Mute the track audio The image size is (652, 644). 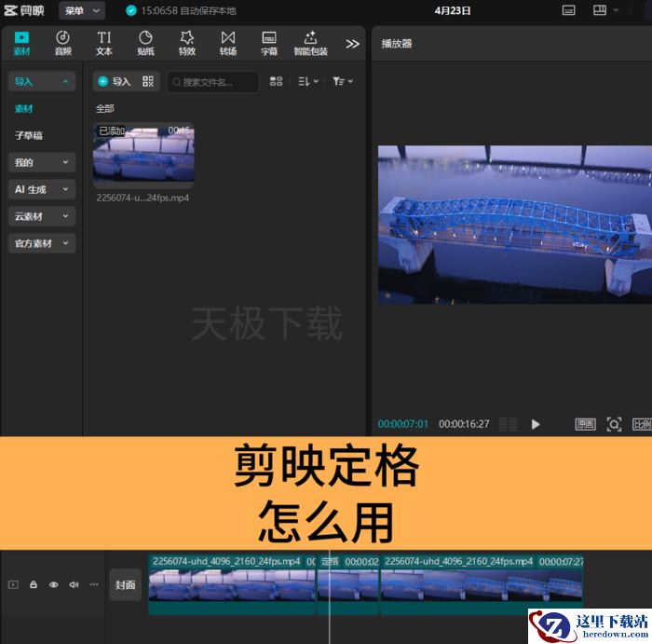coord(74,584)
